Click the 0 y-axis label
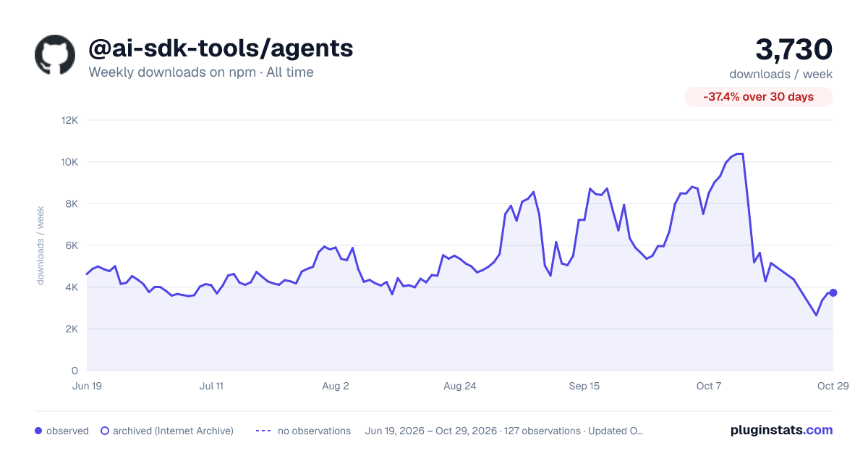Viewport: 868px width, 456px height. coord(75,371)
